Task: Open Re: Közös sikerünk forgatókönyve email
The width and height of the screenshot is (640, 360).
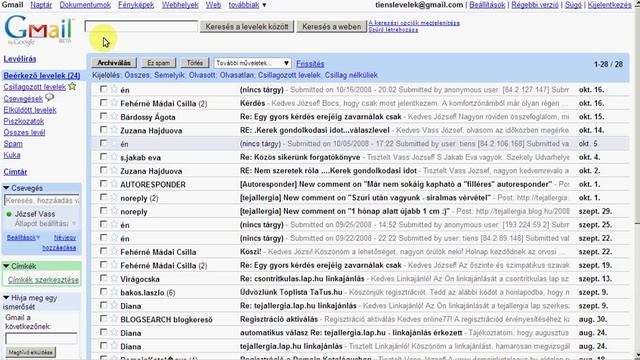Action: pos(300,157)
